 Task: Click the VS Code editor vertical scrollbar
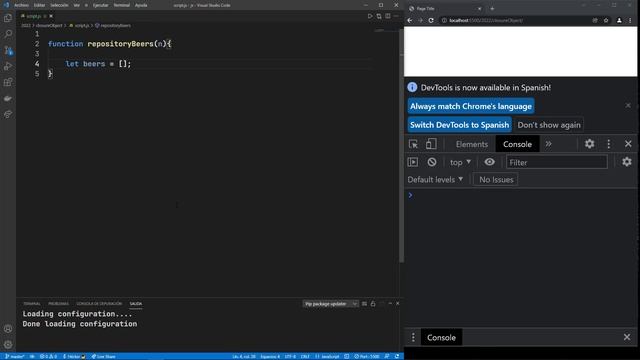[401, 147]
